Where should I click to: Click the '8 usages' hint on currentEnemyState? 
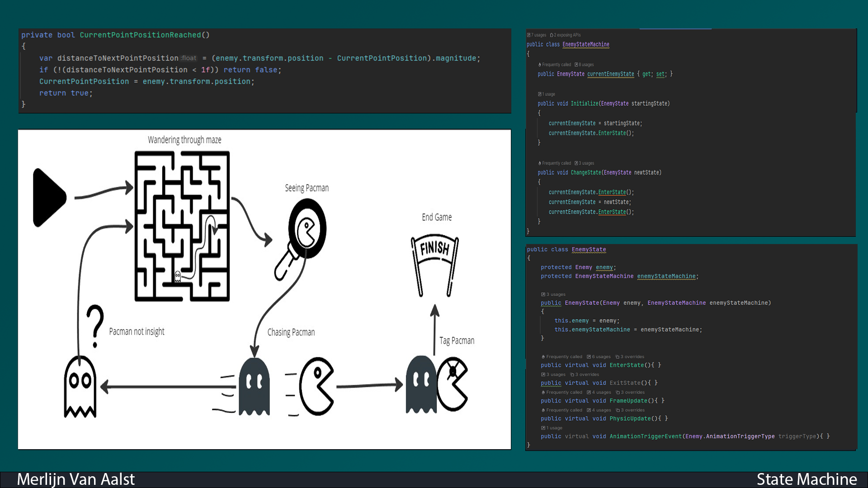(585, 65)
